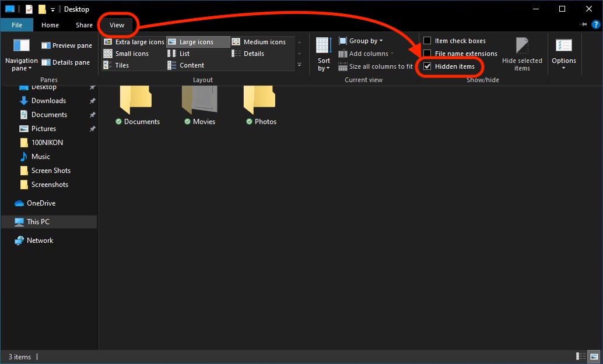Switch to the Home tab
This screenshot has height=364, width=603.
tap(50, 25)
